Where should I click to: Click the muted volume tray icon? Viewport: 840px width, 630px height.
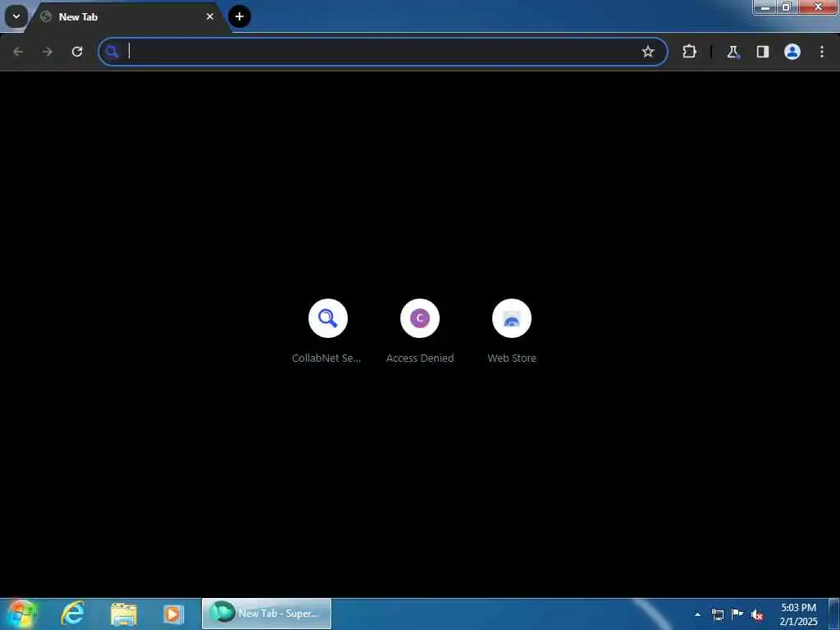click(757, 614)
